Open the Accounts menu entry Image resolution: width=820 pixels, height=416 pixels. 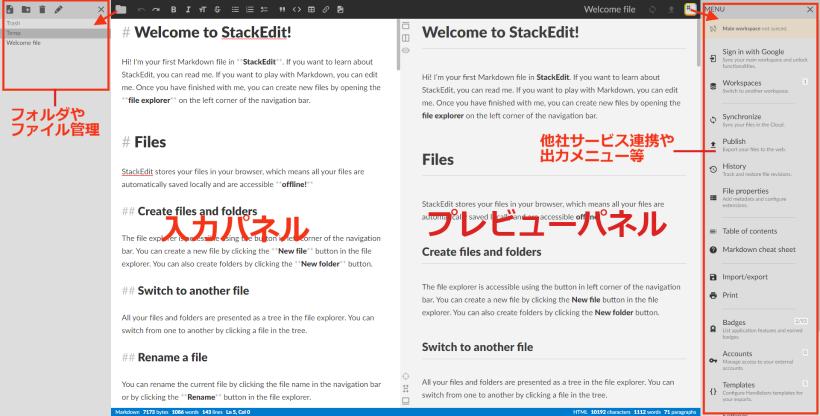(759, 360)
